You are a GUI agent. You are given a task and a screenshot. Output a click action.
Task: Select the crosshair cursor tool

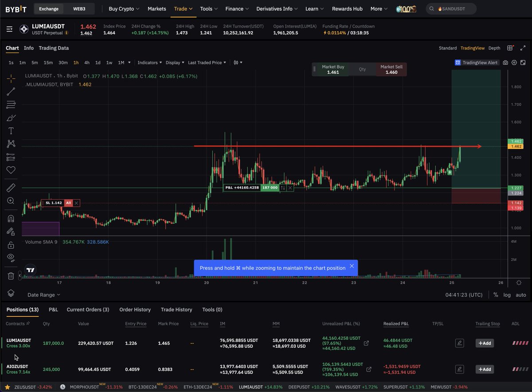11,78
